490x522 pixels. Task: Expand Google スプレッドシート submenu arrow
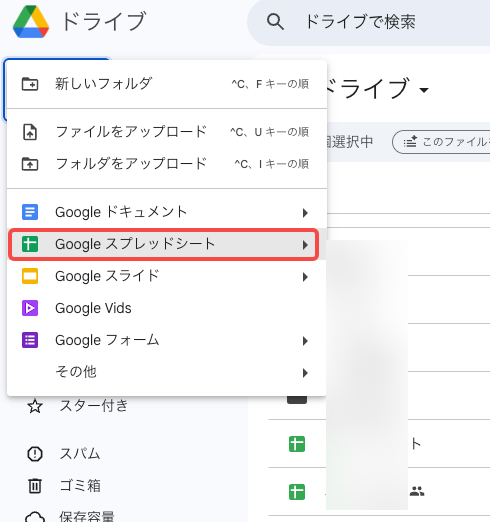[x=305, y=245]
